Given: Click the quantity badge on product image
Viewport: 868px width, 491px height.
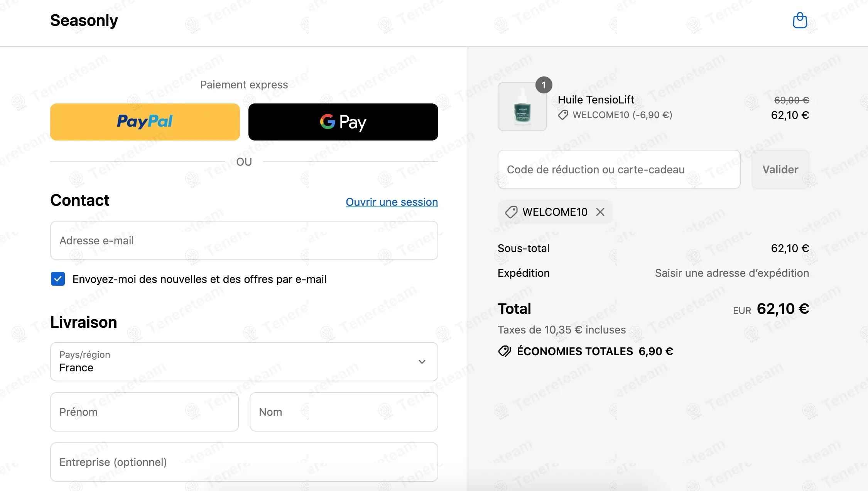Looking at the screenshot, I should (x=544, y=85).
